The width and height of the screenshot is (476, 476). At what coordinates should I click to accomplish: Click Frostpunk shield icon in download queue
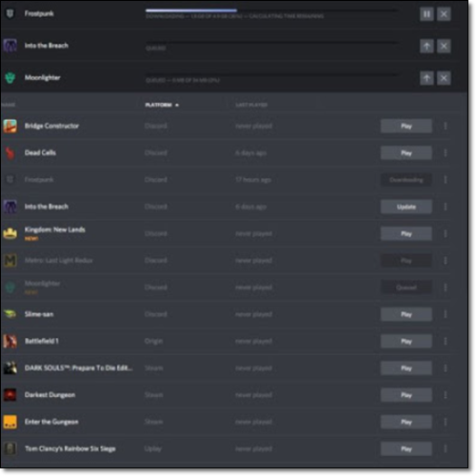click(10, 13)
